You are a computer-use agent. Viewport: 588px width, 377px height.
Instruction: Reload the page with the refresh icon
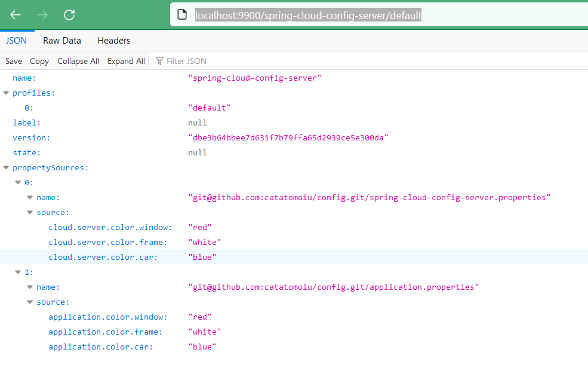[69, 15]
